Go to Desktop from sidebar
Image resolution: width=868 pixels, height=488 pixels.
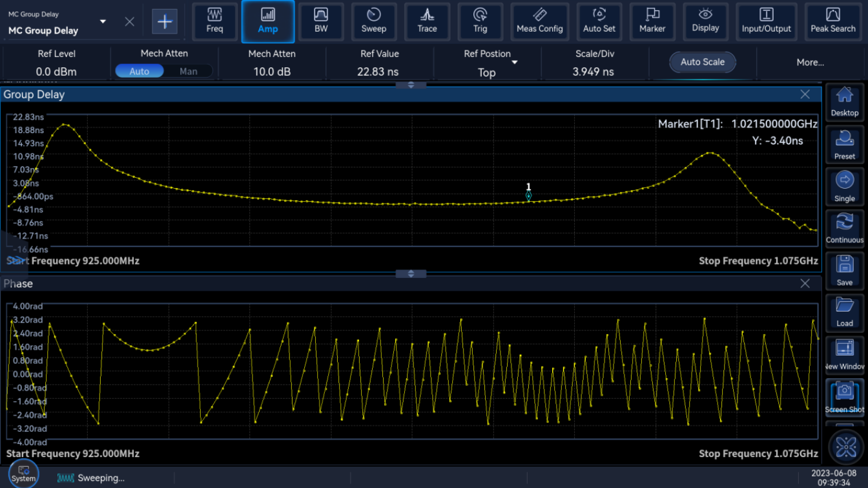845,102
